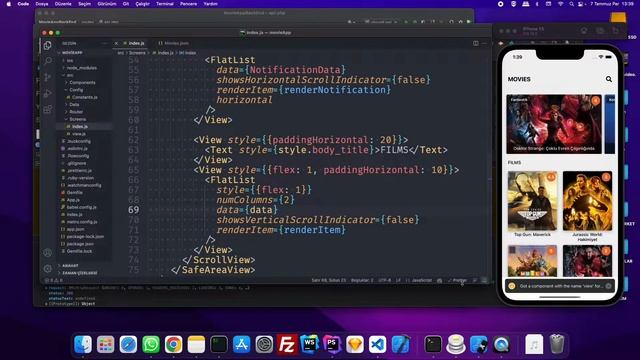This screenshot has width=640, height=360.
Task: Expand the Data folder
Action: pyautogui.click(x=74, y=104)
